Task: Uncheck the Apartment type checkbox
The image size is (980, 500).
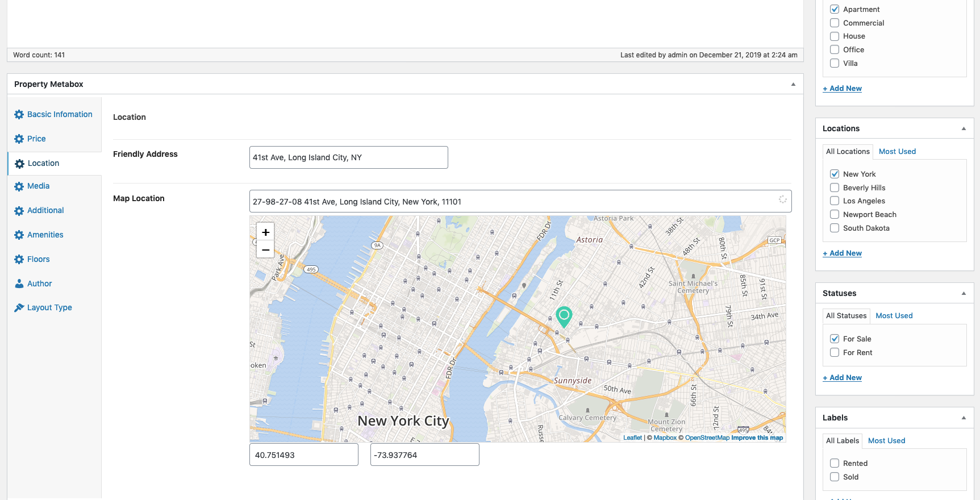Action: (835, 9)
